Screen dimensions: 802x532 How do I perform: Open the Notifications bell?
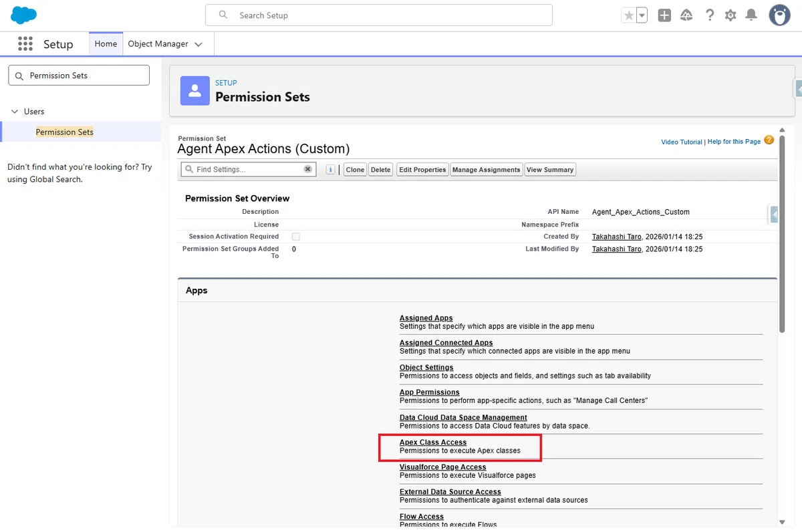click(752, 15)
